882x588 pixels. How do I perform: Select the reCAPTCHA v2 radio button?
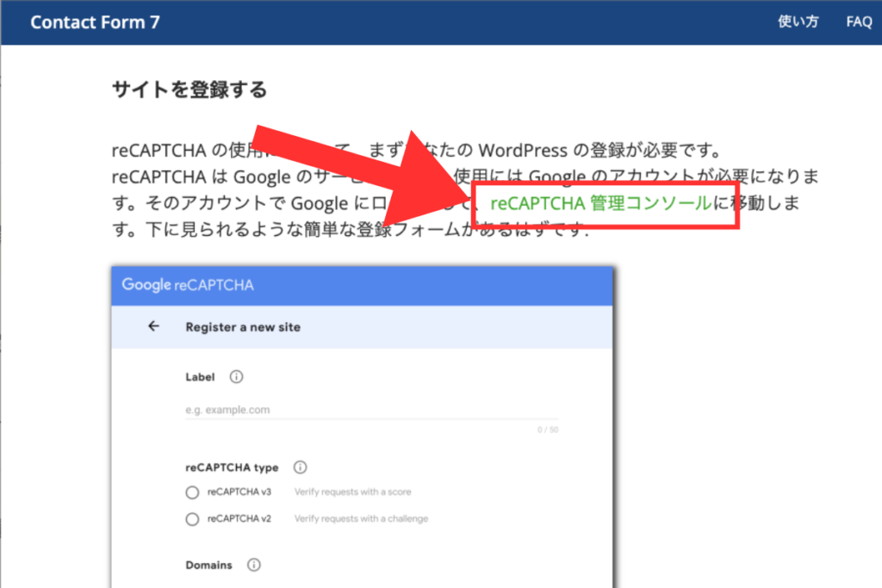pos(192,519)
